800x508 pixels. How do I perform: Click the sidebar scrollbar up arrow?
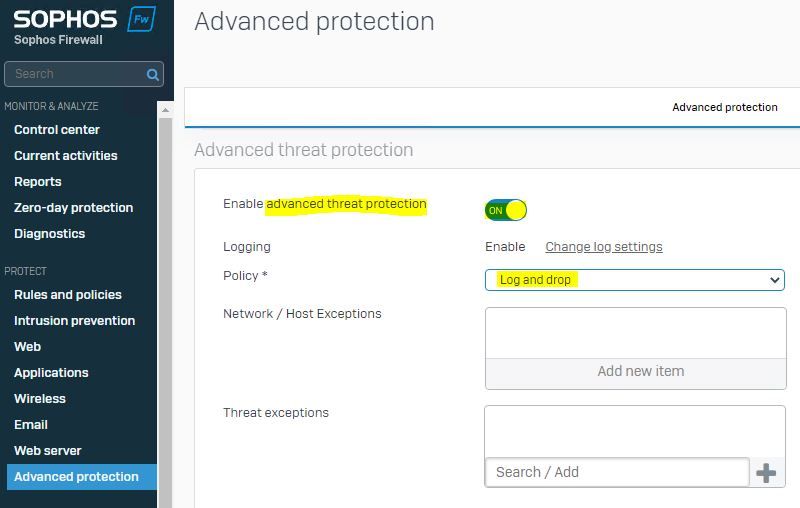pyautogui.click(x=165, y=110)
